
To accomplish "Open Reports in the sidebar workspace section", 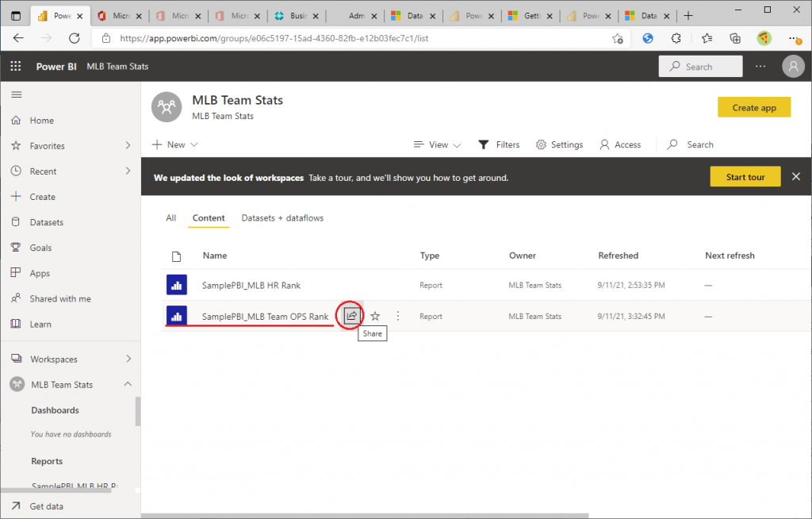I will pyautogui.click(x=47, y=461).
